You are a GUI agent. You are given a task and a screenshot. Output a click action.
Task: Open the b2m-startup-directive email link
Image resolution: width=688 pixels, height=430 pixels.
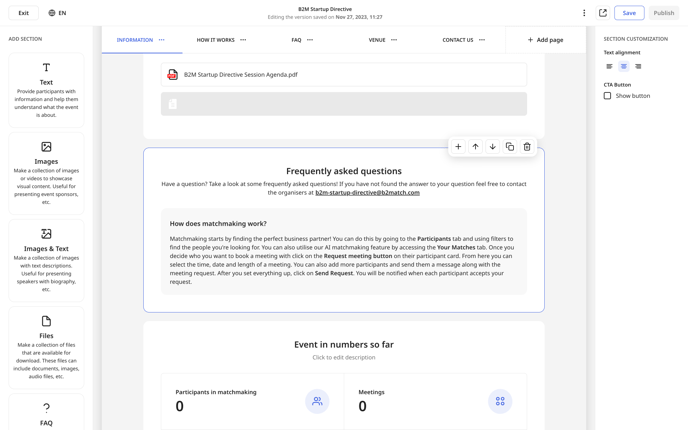pyautogui.click(x=367, y=193)
